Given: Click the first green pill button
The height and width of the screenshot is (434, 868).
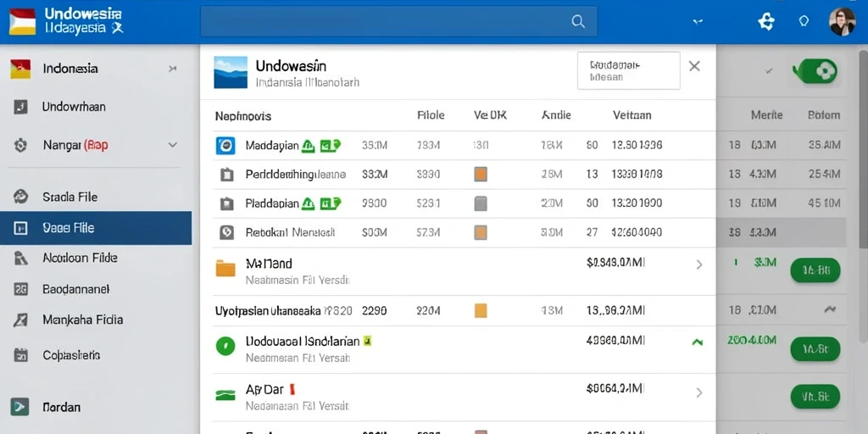Looking at the screenshot, I should (815, 270).
